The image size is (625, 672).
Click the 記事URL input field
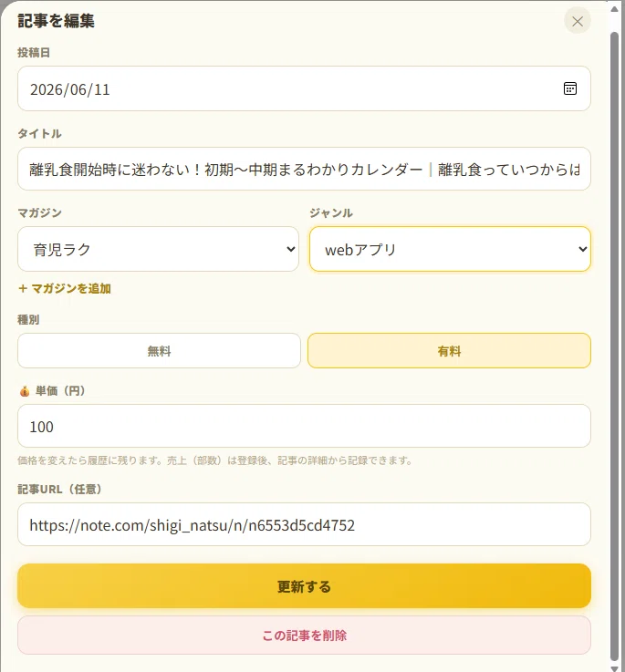pos(304,524)
